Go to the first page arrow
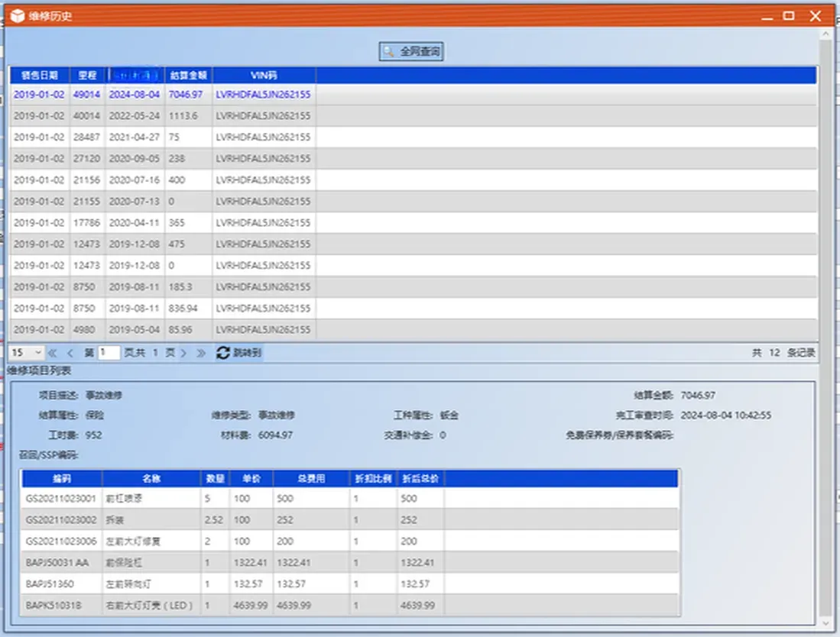This screenshot has height=637, width=840. [52, 353]
